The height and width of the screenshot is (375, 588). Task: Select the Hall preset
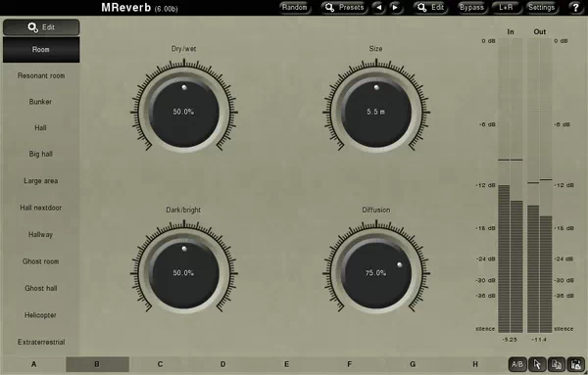click(x=41, y=128)
